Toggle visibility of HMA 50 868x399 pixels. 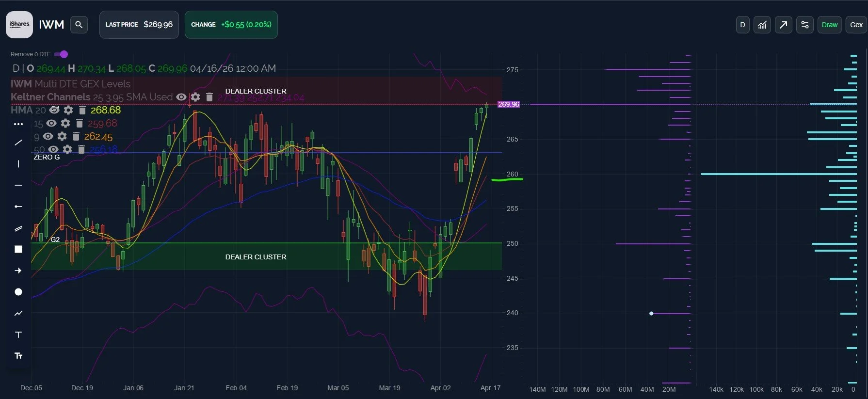tap(53, 149)
